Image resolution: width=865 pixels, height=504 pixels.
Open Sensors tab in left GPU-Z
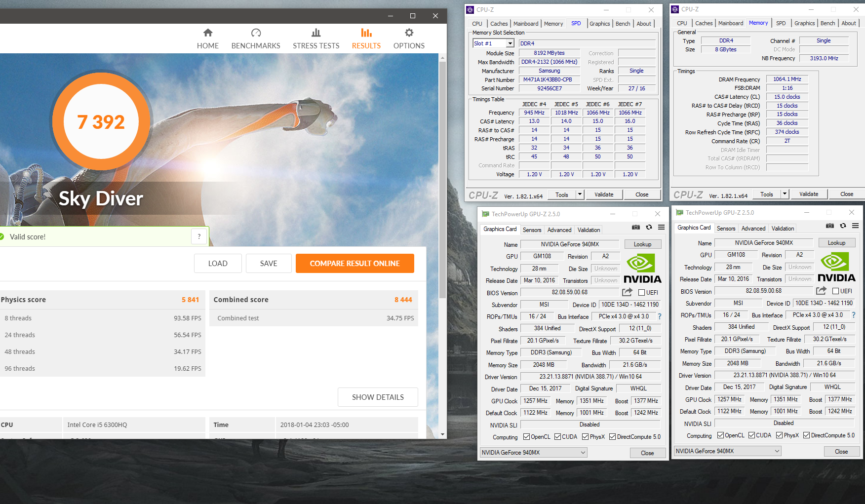point(532,230)
